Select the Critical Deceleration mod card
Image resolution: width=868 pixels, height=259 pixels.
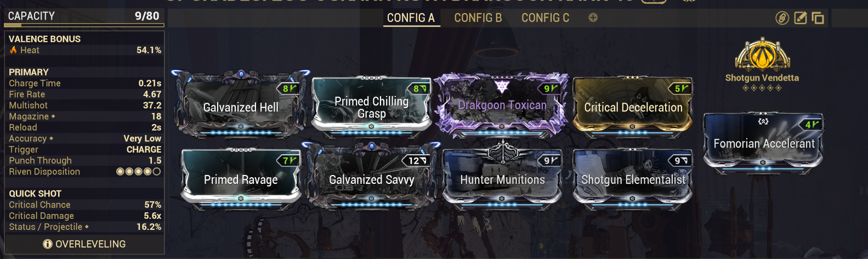pyautogui.click(x=633, y=106)
